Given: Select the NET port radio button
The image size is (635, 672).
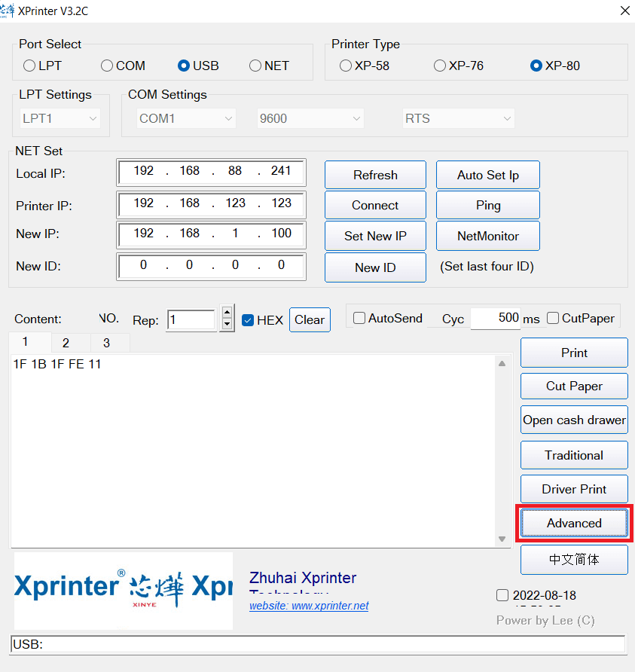Looking at the screenshot, I should (x=256, y=66).
